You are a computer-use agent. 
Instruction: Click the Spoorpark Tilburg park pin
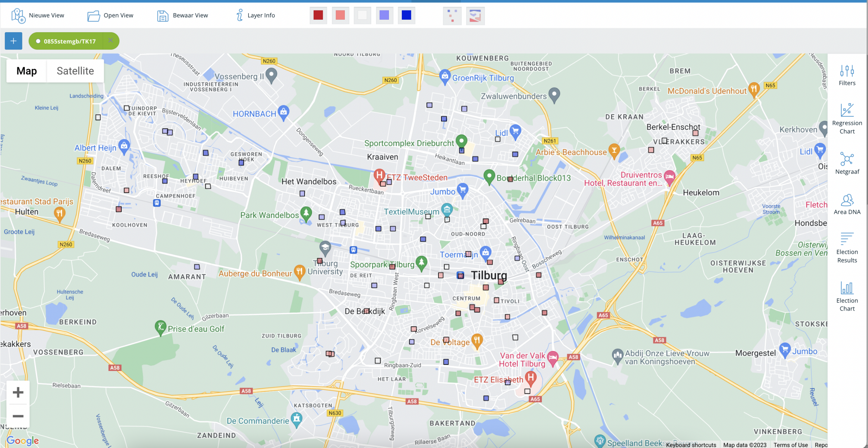[421, 263]
